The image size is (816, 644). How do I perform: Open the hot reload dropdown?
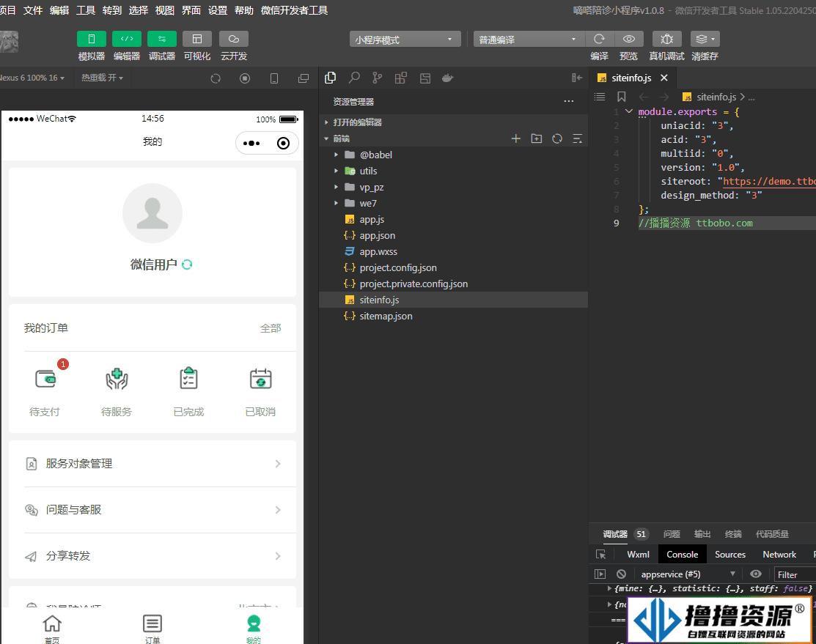(x=102, y=78)
